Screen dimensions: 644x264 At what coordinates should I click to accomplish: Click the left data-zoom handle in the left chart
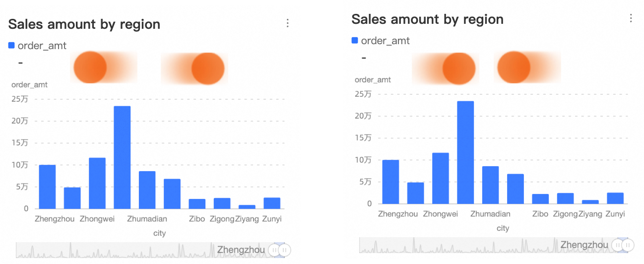[274, 250]
